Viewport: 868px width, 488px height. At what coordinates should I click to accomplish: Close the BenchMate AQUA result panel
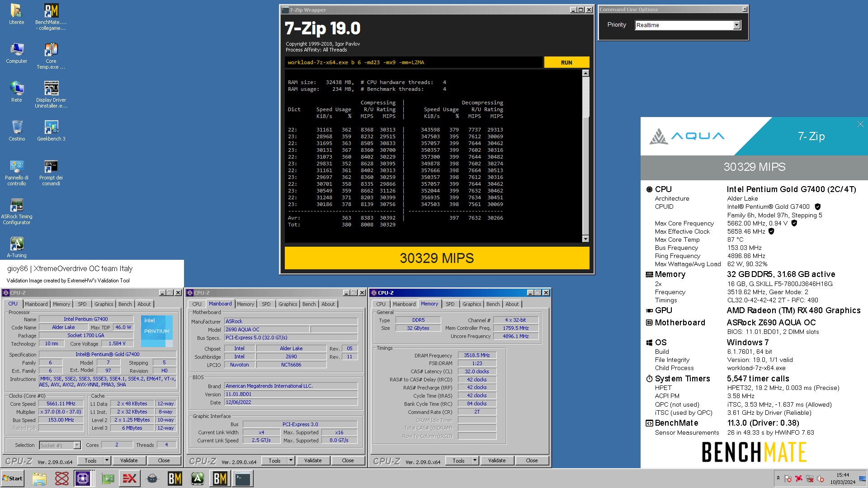click(x=860, y=124)
